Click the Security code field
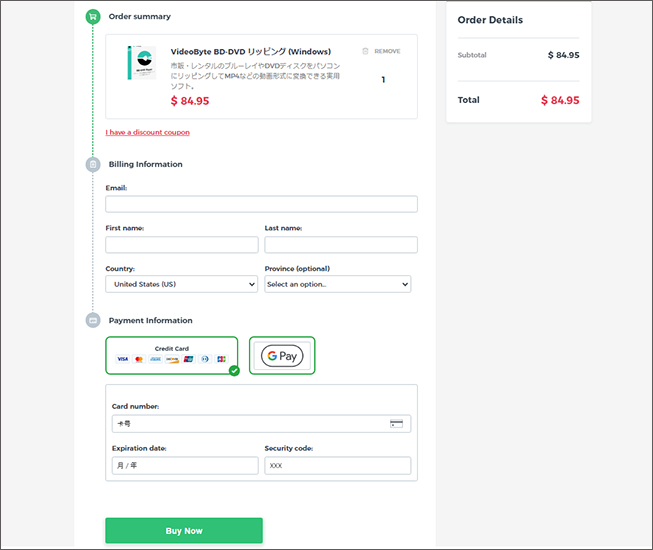Viewport: 653px width, 550px height. (338, 465)
